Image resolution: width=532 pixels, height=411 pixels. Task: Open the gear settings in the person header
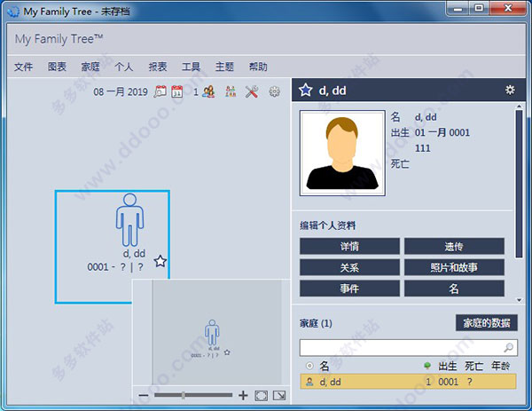click(510, 90)
